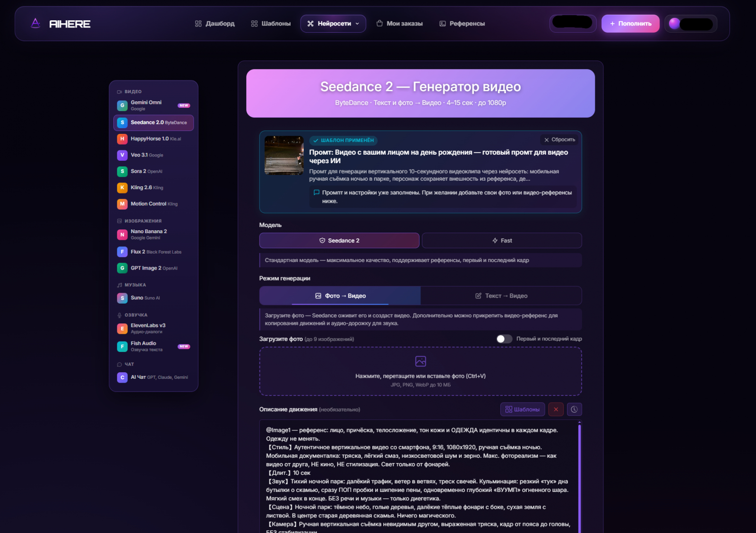Switch to Текст → Видео mode tab
This screenshot has width=756, height=533.
pos(501,296)
